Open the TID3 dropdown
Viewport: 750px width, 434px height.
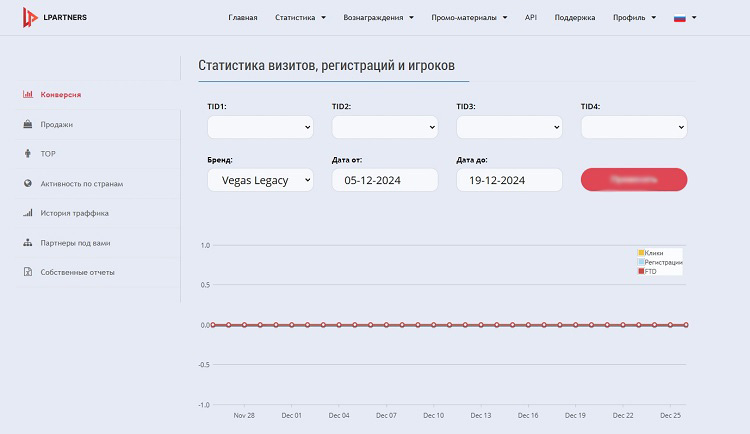[509, 127]
